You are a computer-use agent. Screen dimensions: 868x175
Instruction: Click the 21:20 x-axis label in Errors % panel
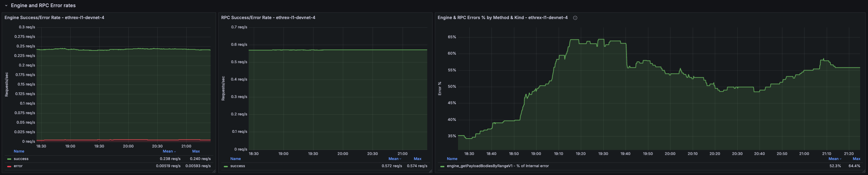[x=849, y=154]
